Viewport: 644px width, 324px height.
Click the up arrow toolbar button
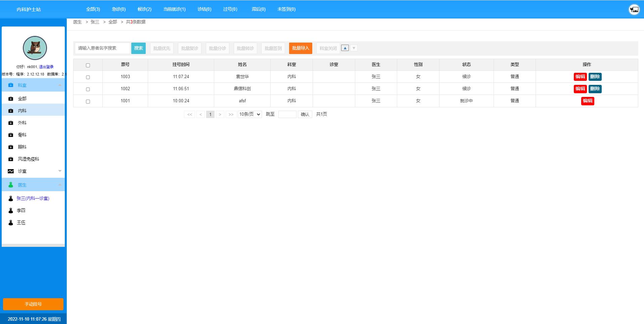[x=345, y=48]
